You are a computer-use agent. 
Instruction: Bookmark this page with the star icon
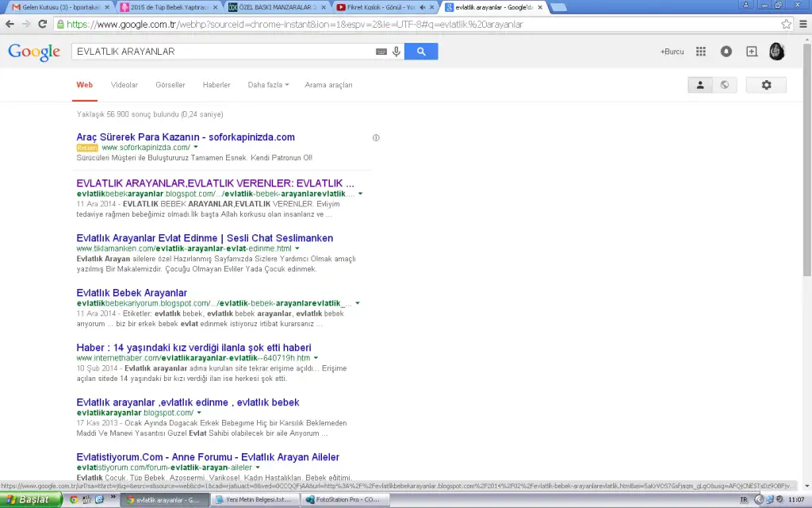click(x=786, y=24)
